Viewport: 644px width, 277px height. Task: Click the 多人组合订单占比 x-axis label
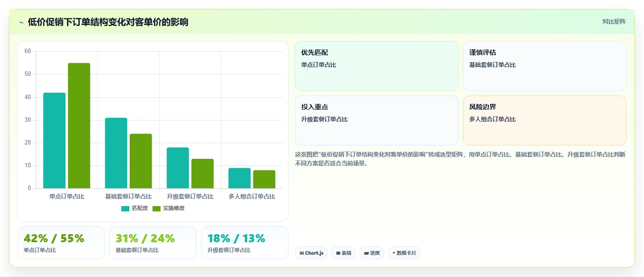252,196
